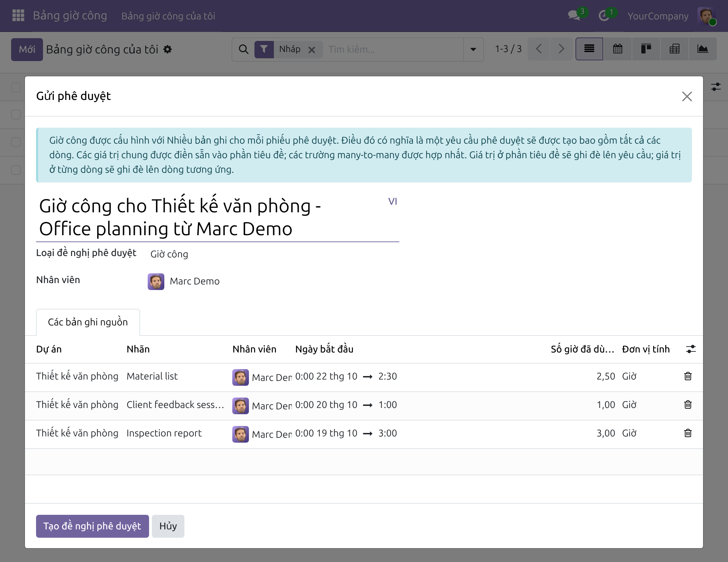Sort by Ngày bắt đầu column header
The height and width of the screenshot is (562, 728).
click(x=324, y=349)
